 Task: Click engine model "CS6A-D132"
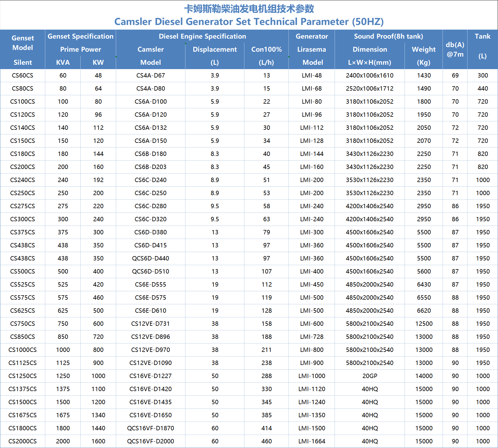pyautogui.click(x=151, y=128)
